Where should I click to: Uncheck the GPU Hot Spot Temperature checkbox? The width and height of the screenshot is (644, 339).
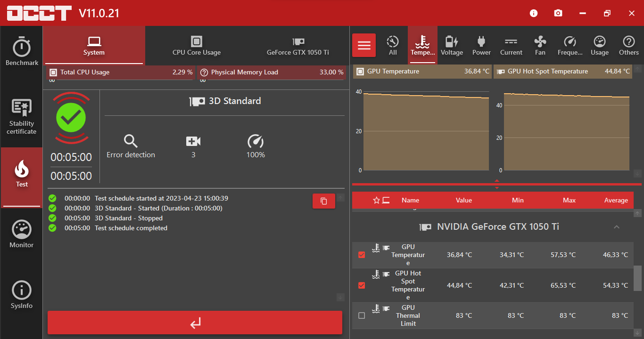point(362,285)
